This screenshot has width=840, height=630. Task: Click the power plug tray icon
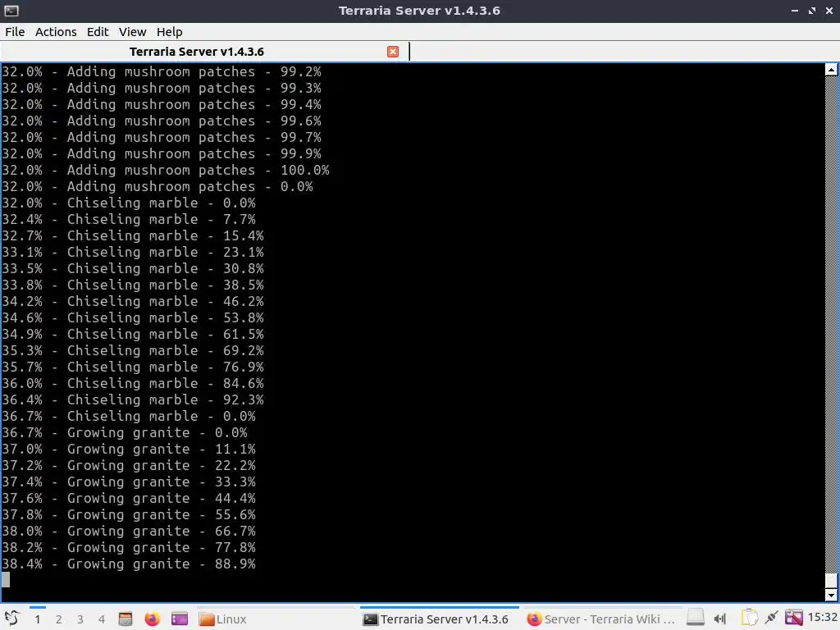[x=771, y=619]
